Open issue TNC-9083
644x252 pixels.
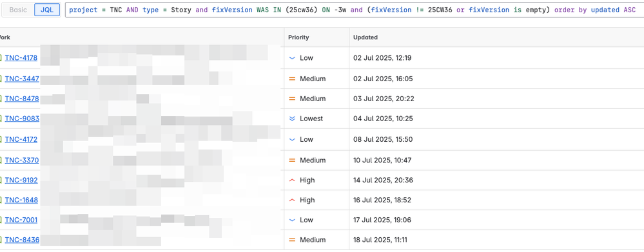[x=22, y=119]
